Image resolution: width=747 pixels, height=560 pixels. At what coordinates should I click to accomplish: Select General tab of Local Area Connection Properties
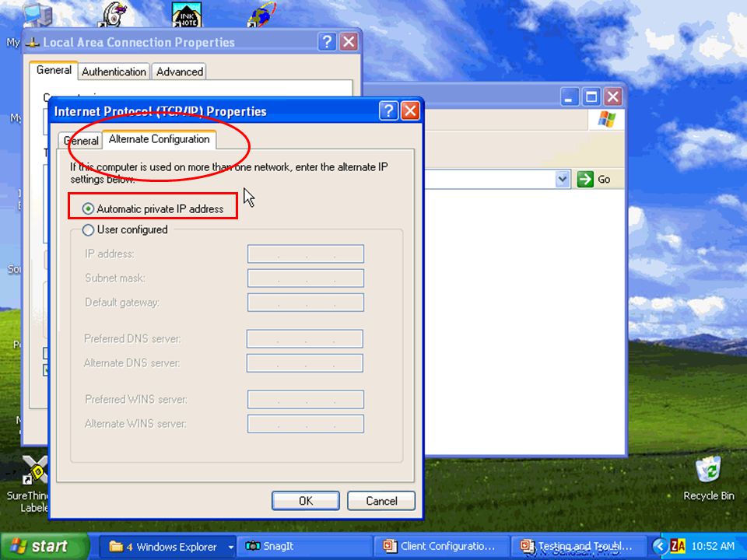54,70
